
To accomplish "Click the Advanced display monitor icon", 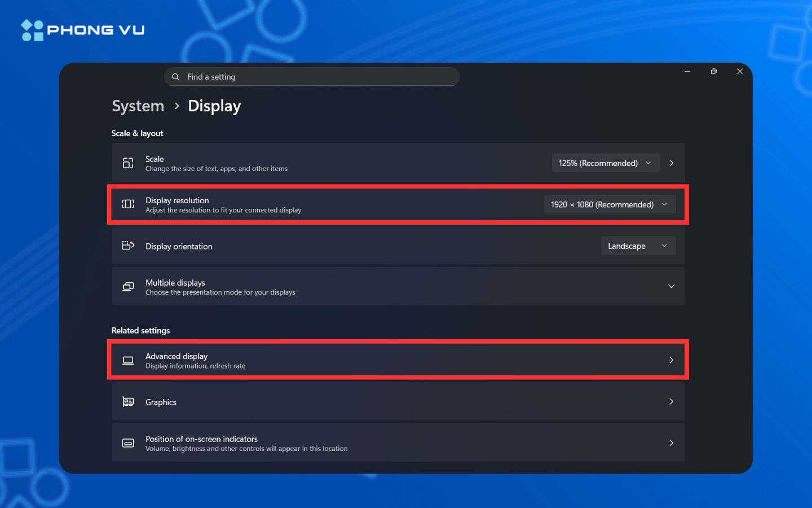I will (127, 360).
